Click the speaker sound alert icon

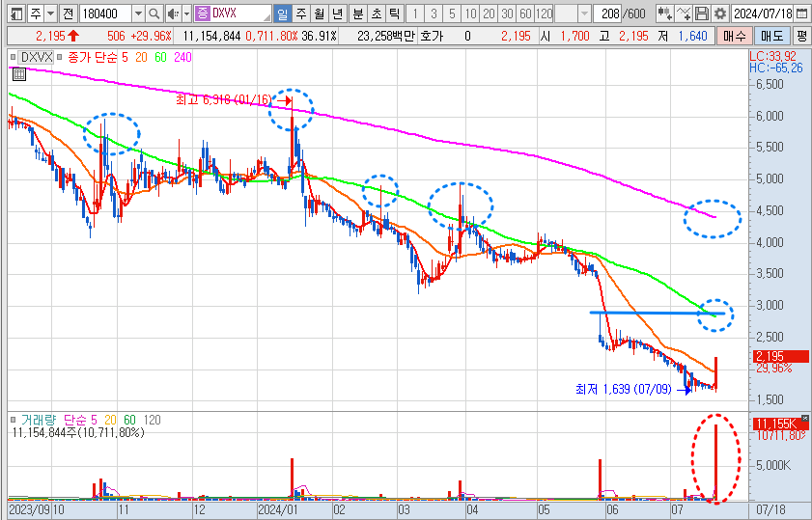174,14
